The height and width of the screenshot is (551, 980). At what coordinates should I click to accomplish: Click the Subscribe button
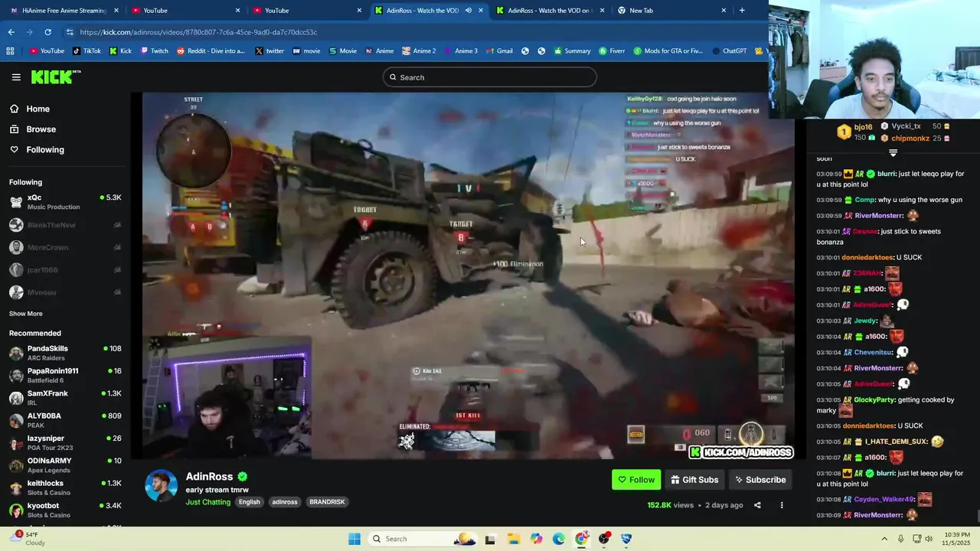760,480
